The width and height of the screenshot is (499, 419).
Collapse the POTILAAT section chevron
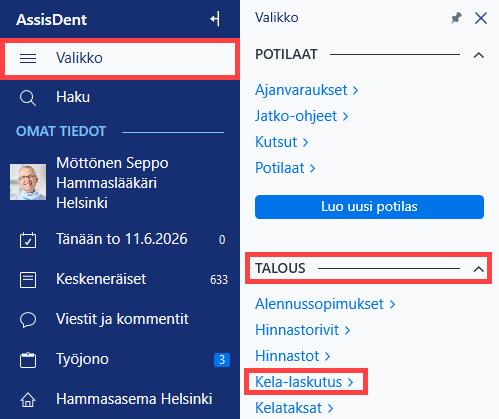[x=479, y=55]
